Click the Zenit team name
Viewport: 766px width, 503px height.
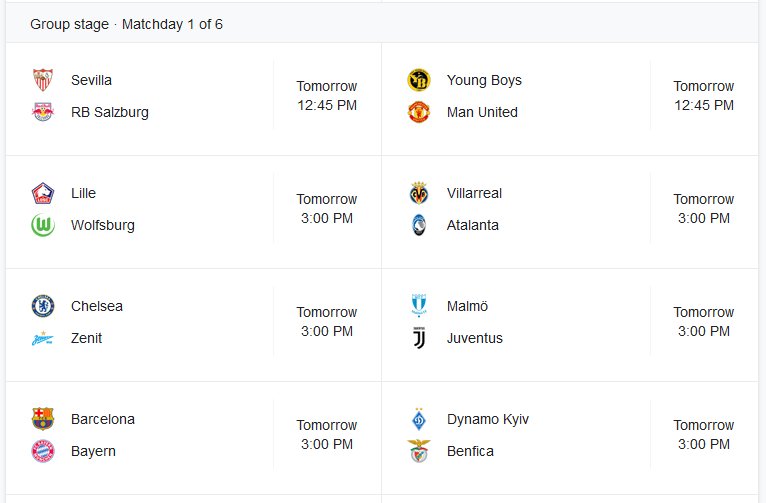86,338
